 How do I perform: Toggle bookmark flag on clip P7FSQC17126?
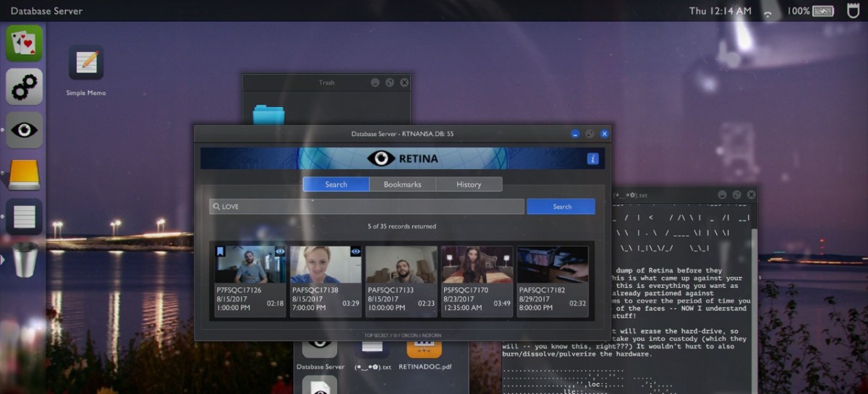click(221, 252)
